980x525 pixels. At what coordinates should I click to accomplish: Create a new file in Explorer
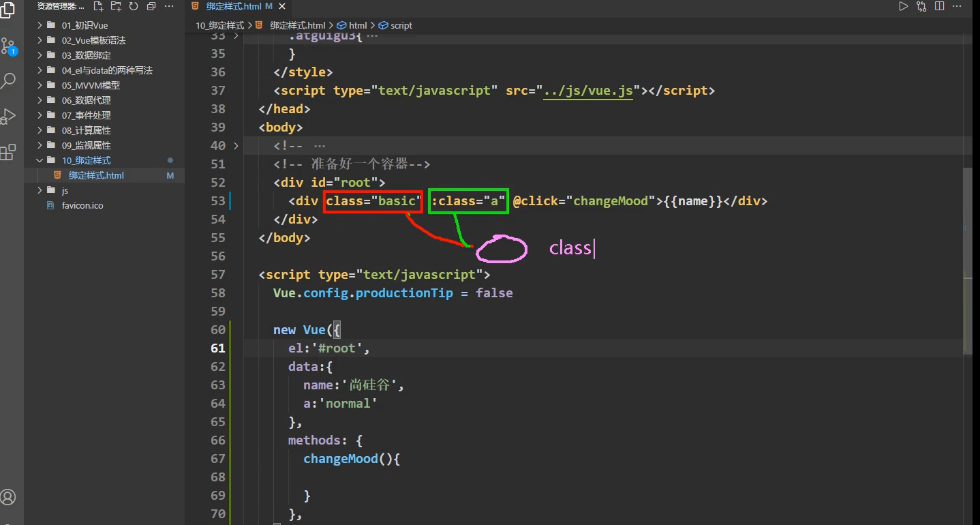(98, 6)
